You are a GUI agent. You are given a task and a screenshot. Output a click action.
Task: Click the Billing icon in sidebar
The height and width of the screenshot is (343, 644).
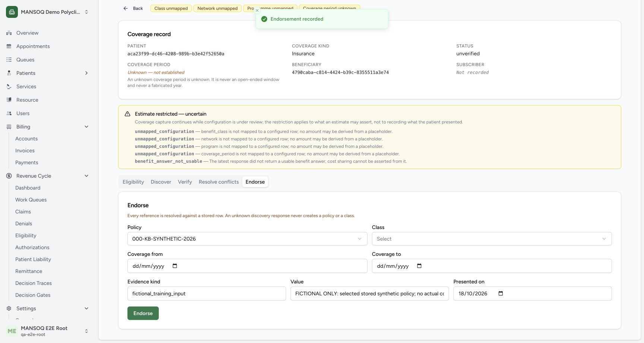point(9,127)
